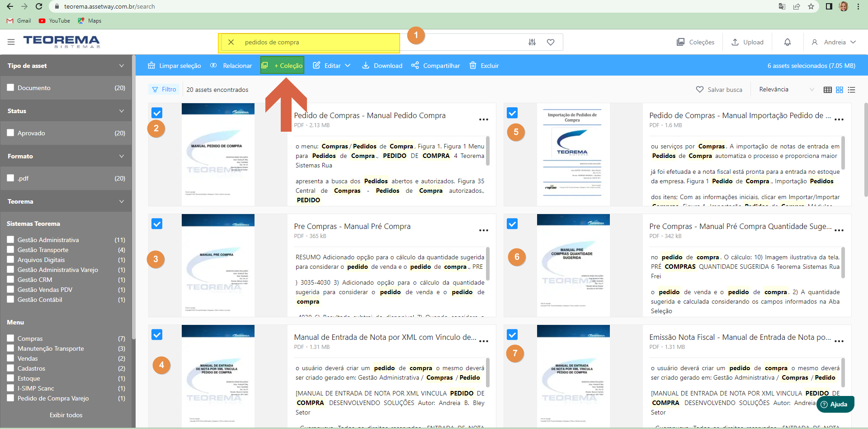Click Relacionar in the action toolbar
868x429 pixels.
click(231, 66)
